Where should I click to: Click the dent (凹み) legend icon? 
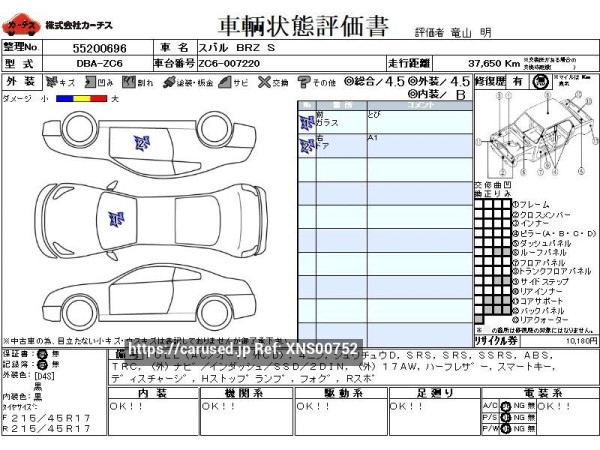click(x=90, y=83)
